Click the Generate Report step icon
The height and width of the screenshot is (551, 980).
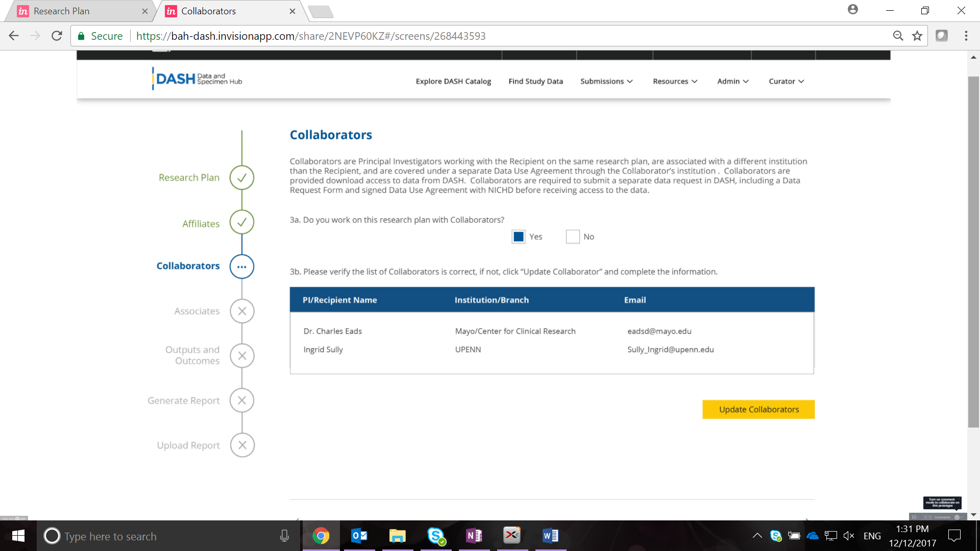click(242, 400)
